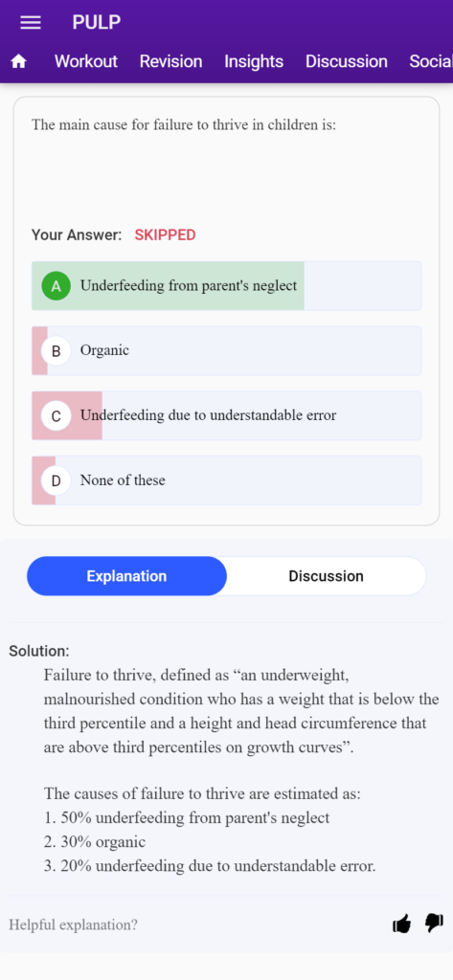
Task: Open the Discussion tab in top navigation
Action: 347,61
